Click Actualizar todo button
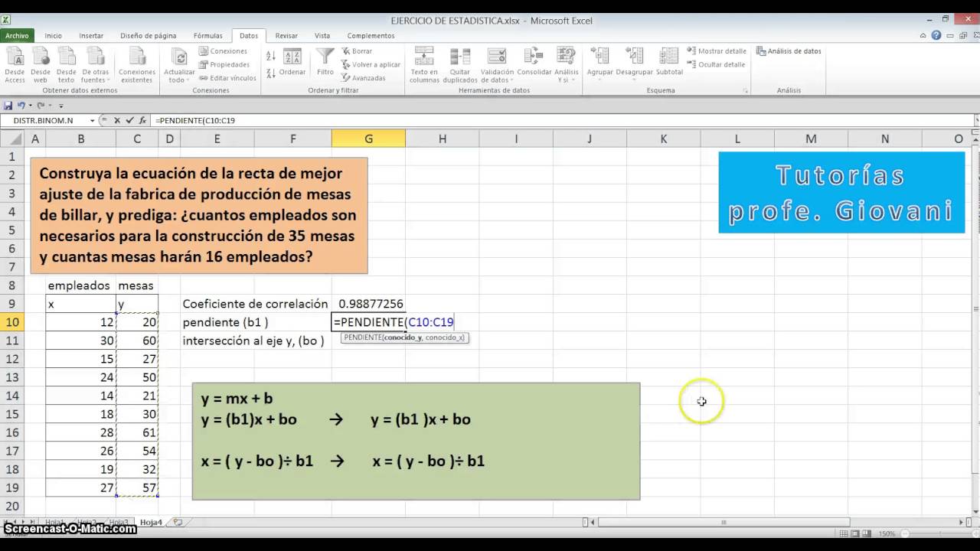The height and width of the screenshot is (551, 980). coord(179,65)
